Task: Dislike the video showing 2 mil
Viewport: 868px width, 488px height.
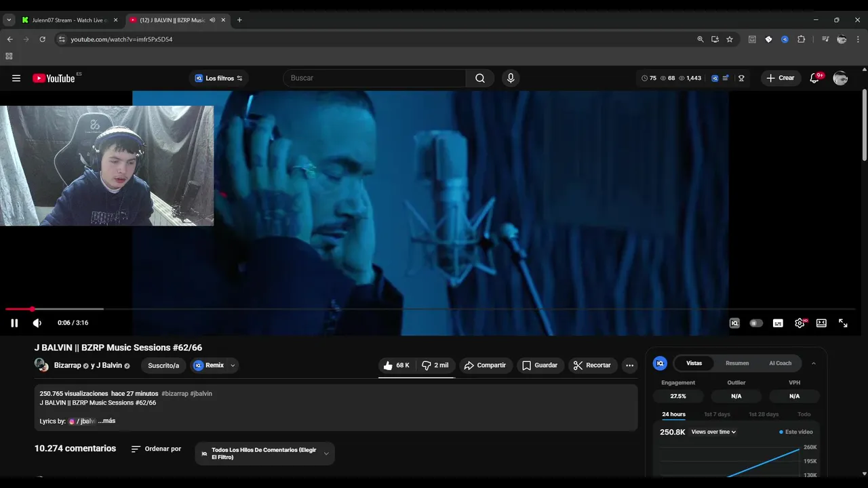Action: pyautogui.click(x=435, y=365)
